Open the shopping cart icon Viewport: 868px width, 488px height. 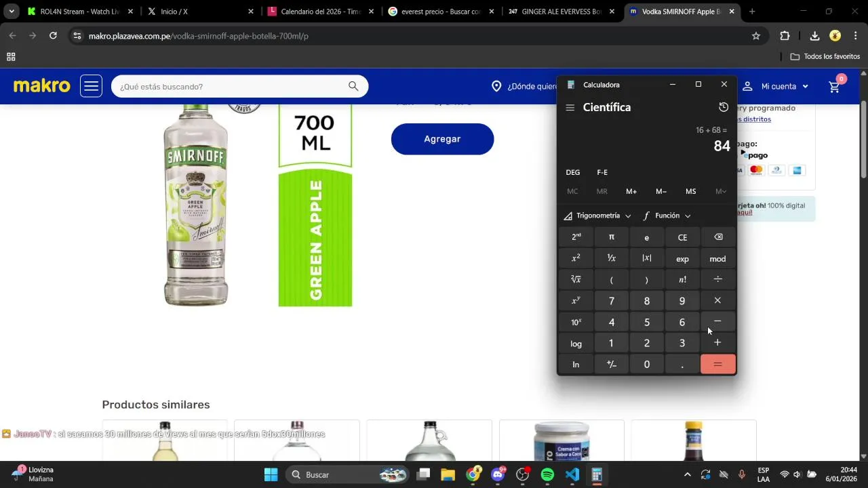tap(835, 86)
